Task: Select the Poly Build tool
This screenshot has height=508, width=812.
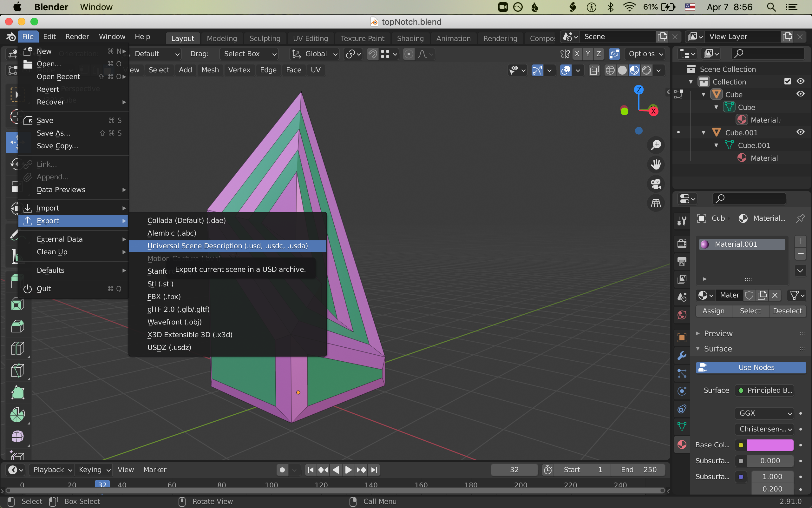Action: coord(17,392)
